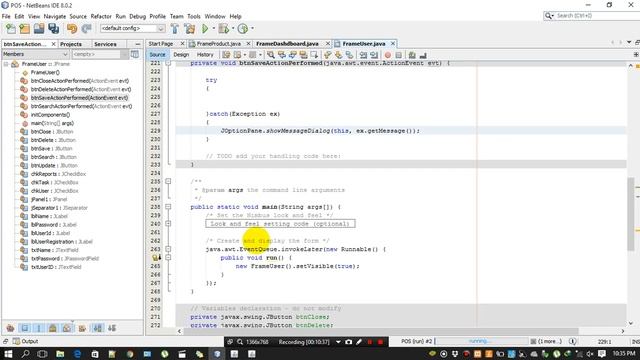Image resolution: width=640 pixels, height=360 pixels.
Task: Toggle Sort by Source in Navigator
Action: pos(112,328)
